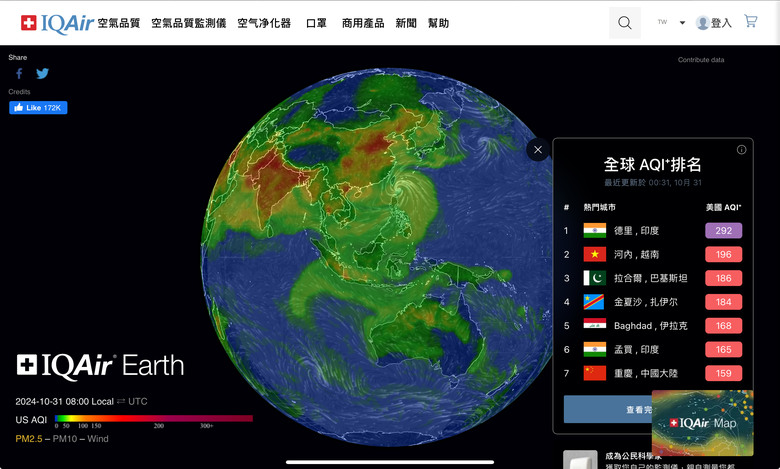Click the Pakistan flag next to 拉合爾
780x469 pixels.
[594, 278]
